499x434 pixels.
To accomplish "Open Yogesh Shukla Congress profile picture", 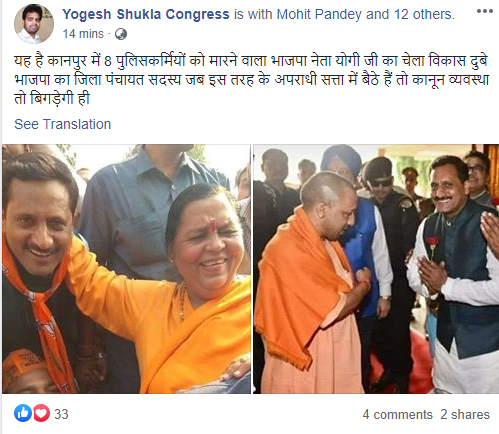I will pos(34,24).
